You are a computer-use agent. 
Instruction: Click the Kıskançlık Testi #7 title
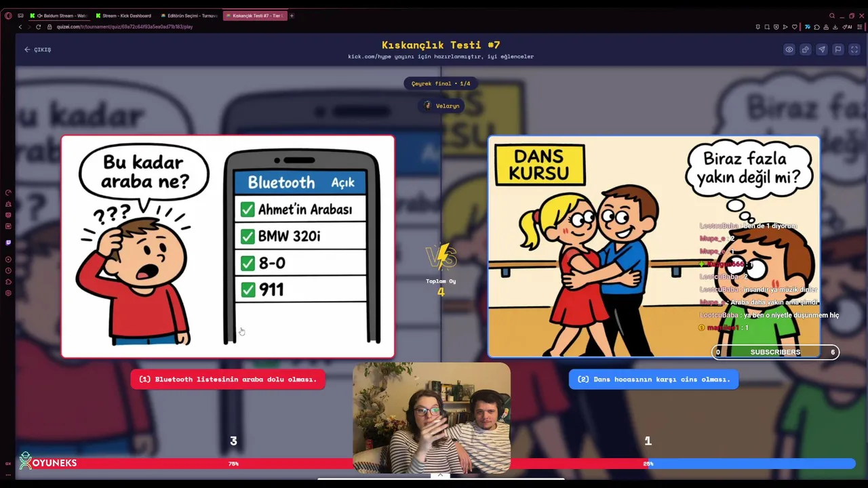441,45
